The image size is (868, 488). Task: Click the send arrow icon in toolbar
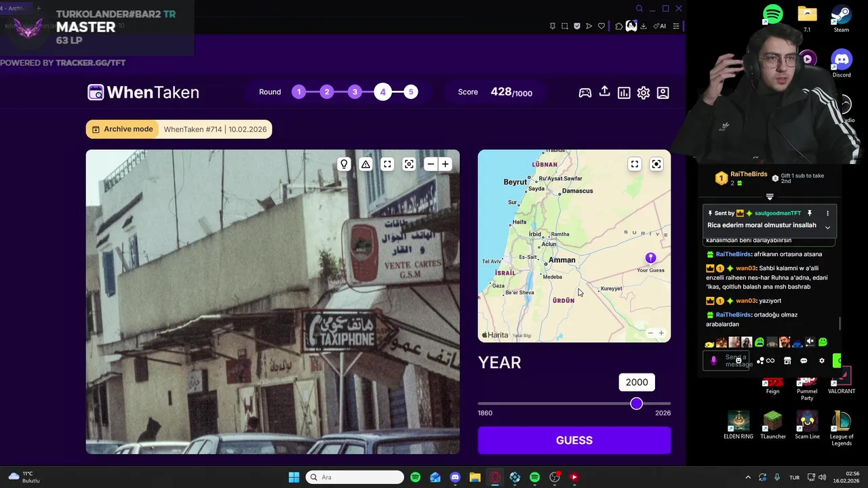click(589, 26)
